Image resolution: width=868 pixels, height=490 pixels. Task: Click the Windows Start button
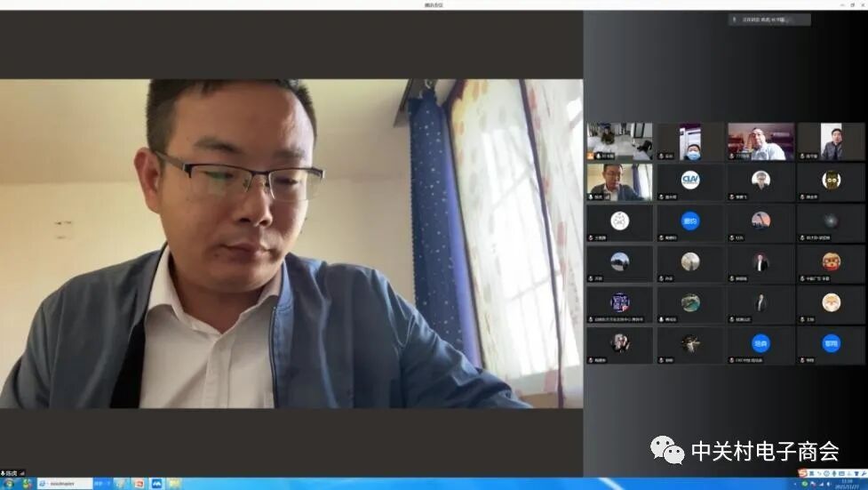pos(7,484)
